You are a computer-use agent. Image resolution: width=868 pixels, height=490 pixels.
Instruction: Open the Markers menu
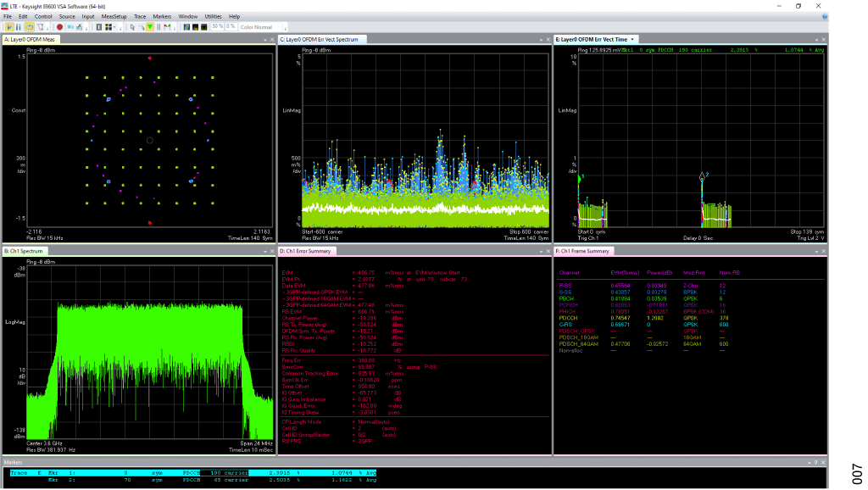(162, 16)
